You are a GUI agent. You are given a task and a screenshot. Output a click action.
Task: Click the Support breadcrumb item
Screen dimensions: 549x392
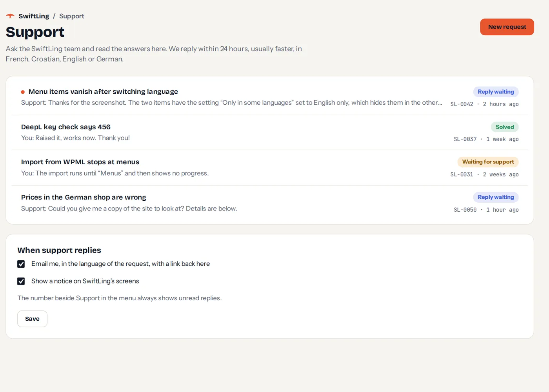[x=71, y=16]
